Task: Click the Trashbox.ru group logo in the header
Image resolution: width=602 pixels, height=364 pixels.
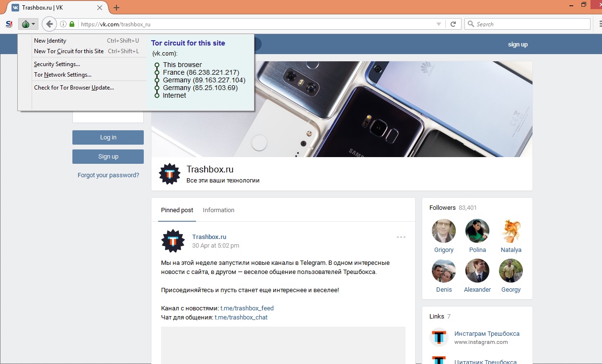Action: pos(170,174)
